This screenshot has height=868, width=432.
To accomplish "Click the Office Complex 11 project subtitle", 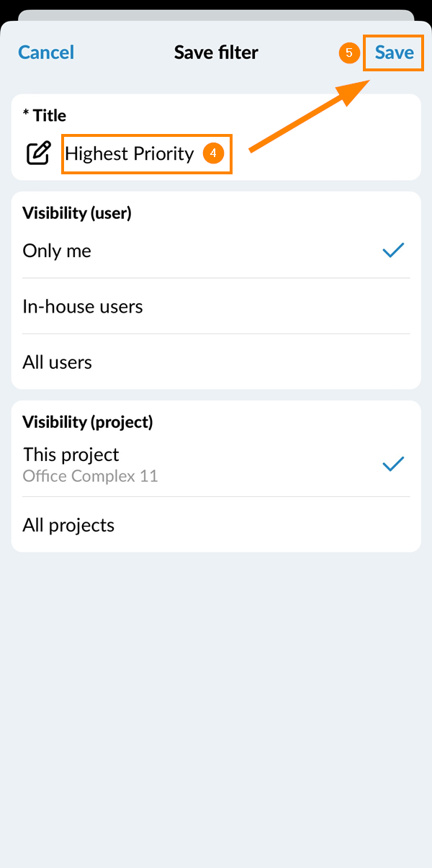I will [x=90, y=476].
